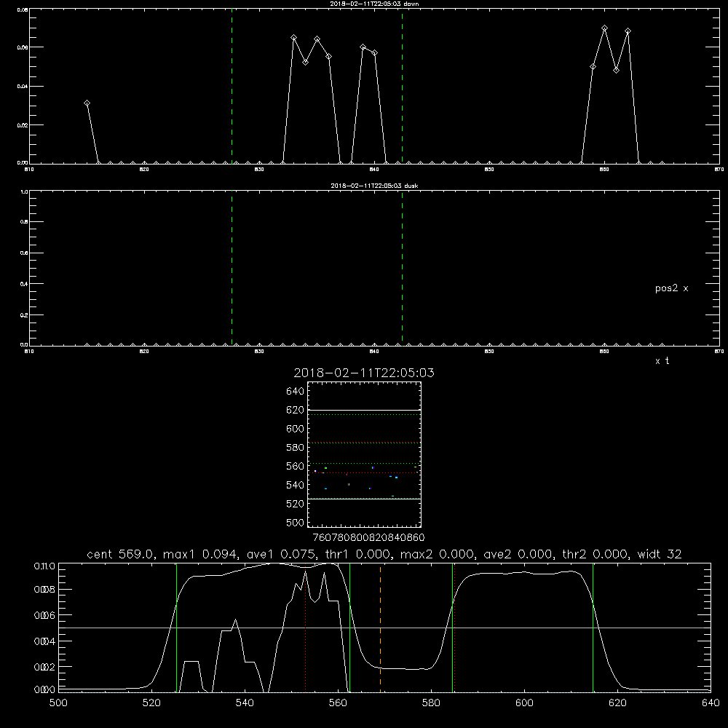Click the dawn plot title at top
Image resolution: width=728 pixels, height=728 pixels.
[x=374, y=4]
